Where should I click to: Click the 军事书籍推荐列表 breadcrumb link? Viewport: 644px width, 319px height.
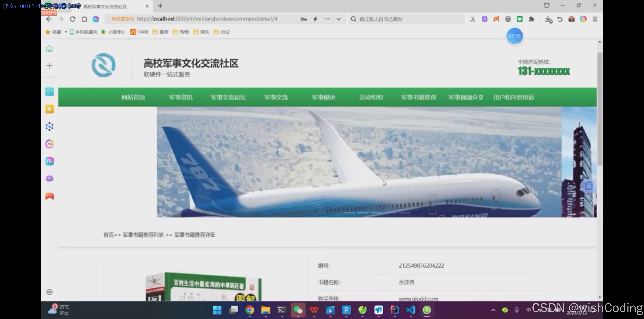click(143, 235)
